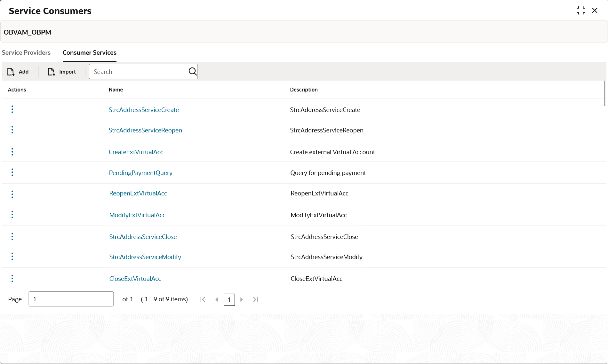Select description 'Create external Virtual Account'
Screen dimensions: 608x364
coord(332,152)
